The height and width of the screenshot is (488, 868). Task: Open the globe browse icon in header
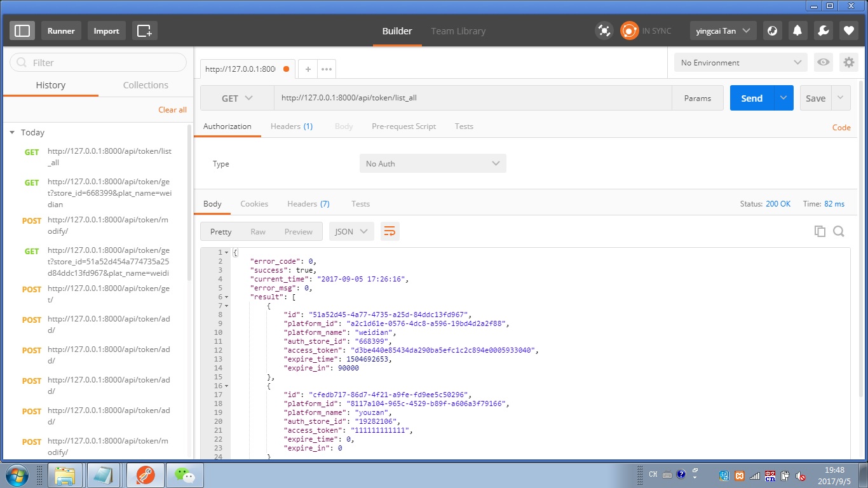772,30
